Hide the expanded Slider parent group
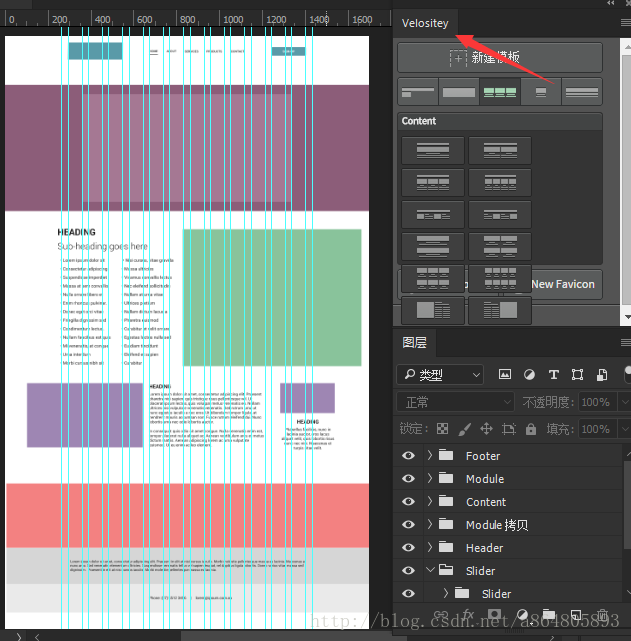The image size is (631, 641). click(x=408, y=570)
